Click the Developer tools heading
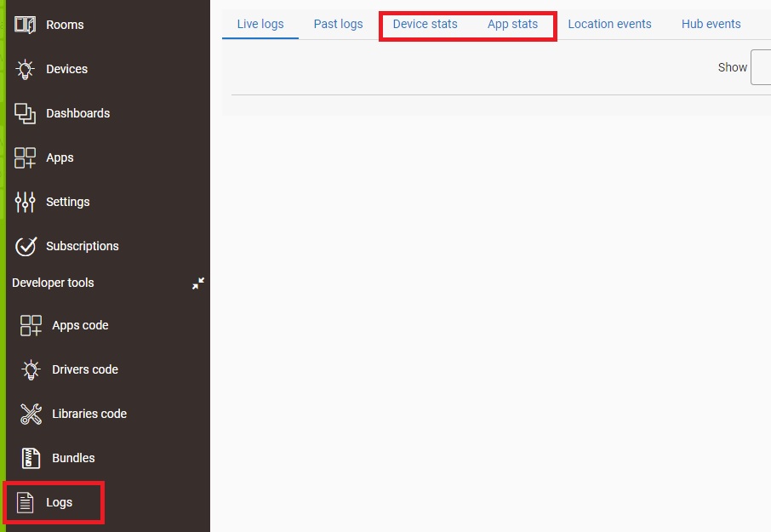771x532 pixels. point(53,283)
